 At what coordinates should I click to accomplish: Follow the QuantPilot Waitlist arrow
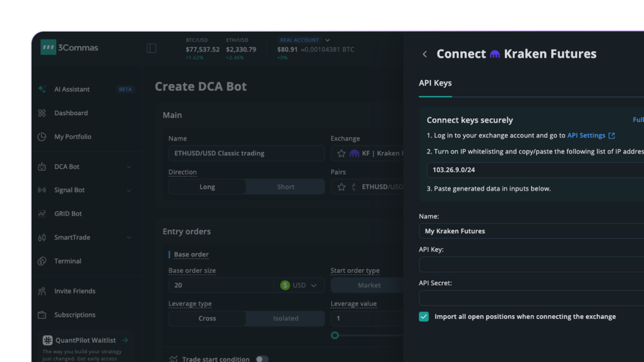(125, 340)
